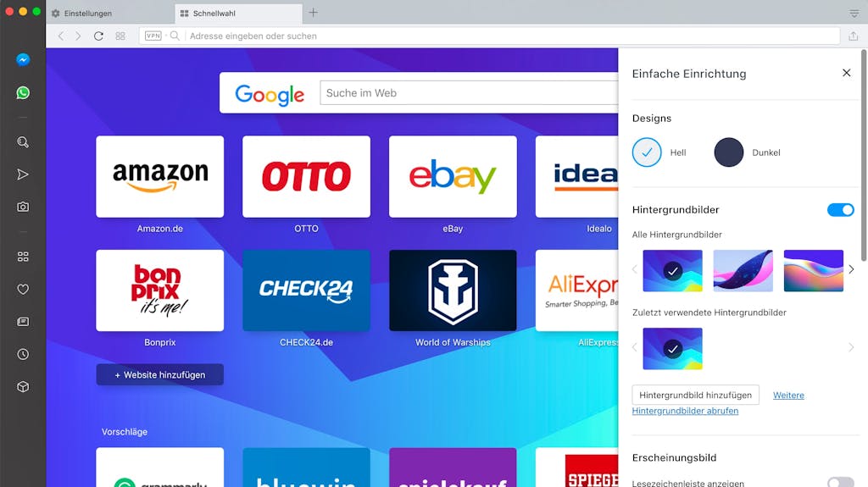Open the snapshot camera tool
Screen dimensions: 868x487
[23, 207]
